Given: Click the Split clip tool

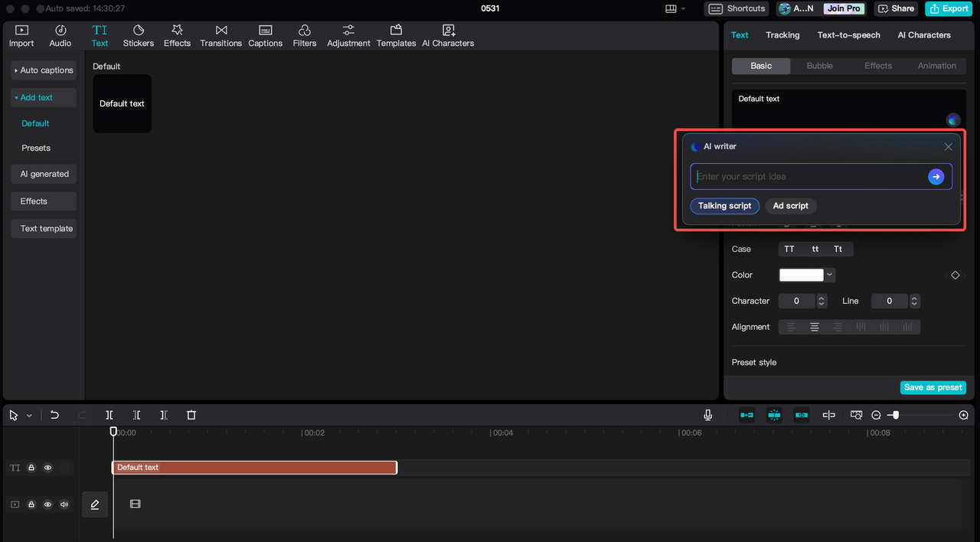Looking at the screenshot, I should 109,415.
